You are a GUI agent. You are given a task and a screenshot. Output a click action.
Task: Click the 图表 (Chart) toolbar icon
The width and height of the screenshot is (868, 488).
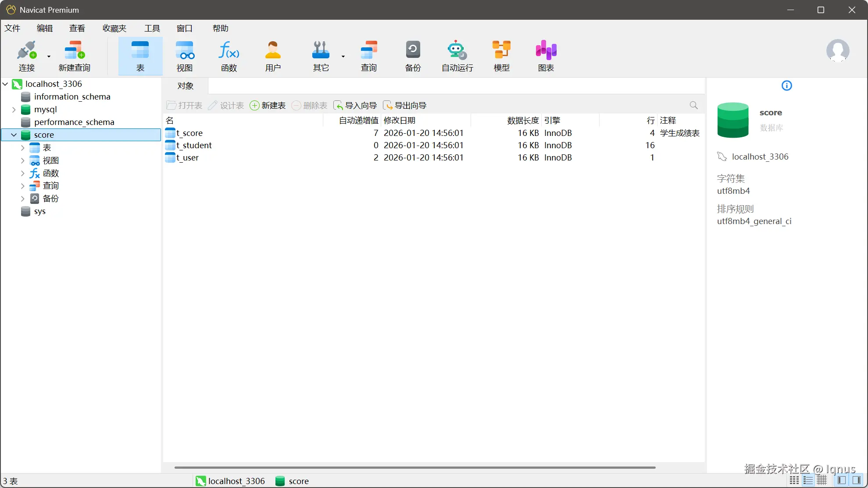point(546,56)
